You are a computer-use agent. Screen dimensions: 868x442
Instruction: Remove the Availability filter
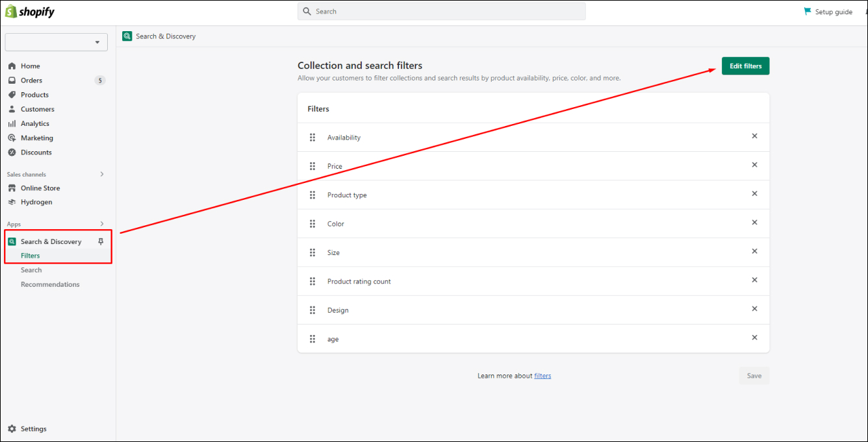(754, 136)
